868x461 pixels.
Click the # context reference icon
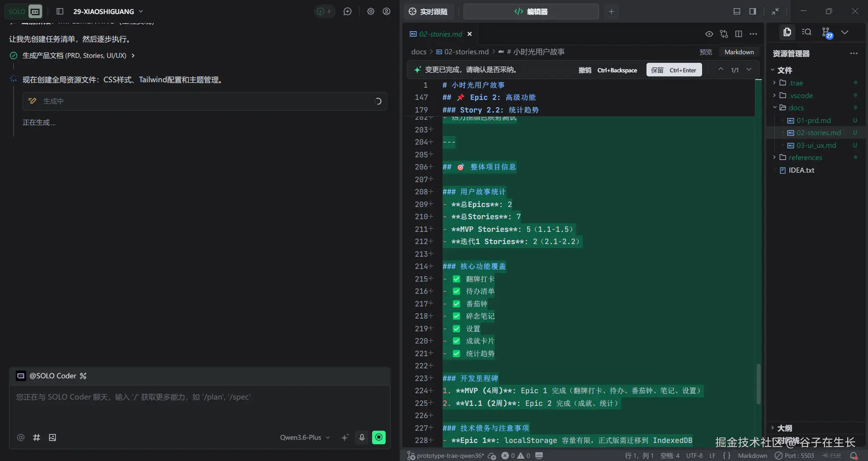tap(37, 437)
